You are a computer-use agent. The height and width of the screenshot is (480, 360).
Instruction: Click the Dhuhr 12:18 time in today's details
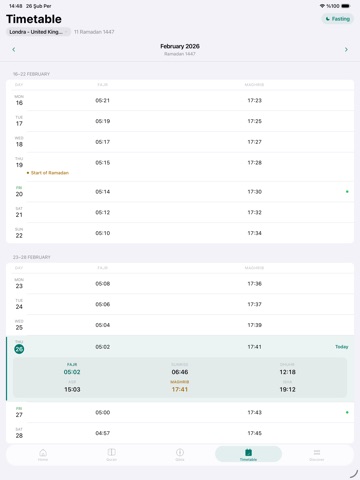pyautogui.click(x=288, y=372)
